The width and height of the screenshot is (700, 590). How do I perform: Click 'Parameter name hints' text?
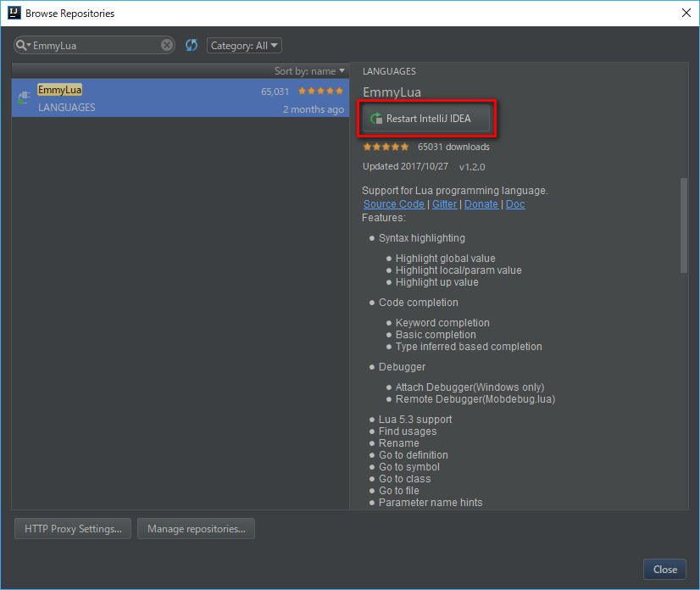coord(431,503)
